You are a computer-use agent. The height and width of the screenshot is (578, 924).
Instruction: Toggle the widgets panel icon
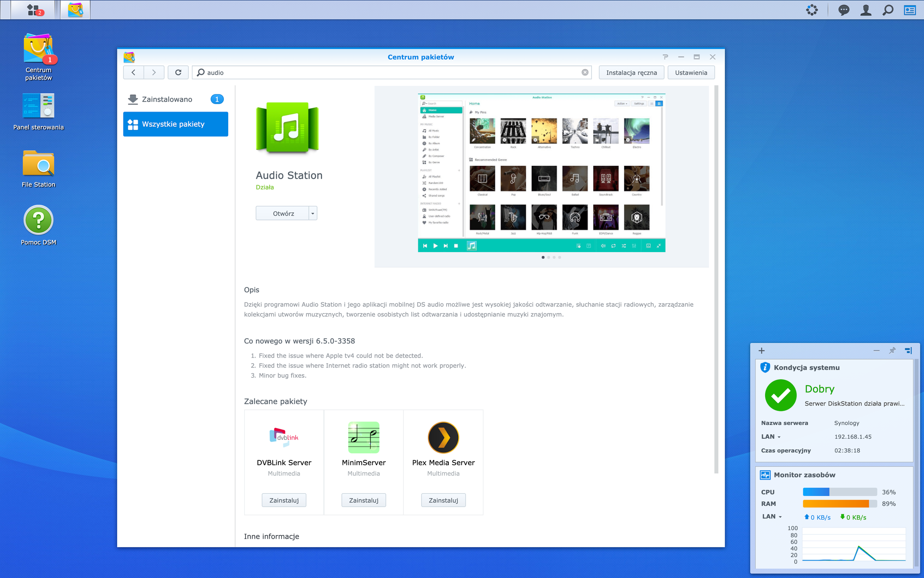point(910,10)
